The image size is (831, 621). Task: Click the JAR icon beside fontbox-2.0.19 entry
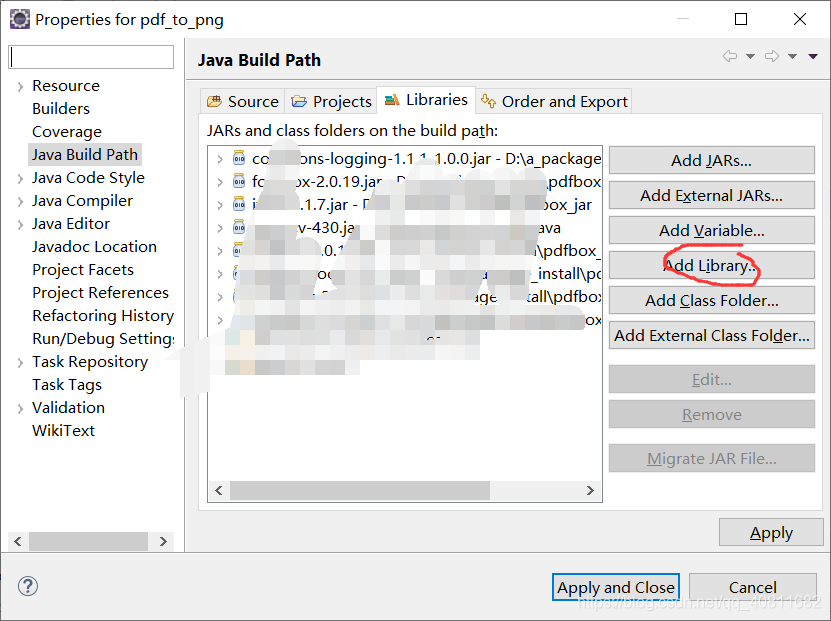[238, 183]
